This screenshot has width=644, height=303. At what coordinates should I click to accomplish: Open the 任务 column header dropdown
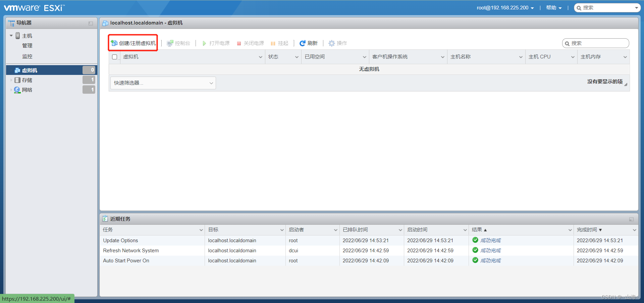point(201,230)
